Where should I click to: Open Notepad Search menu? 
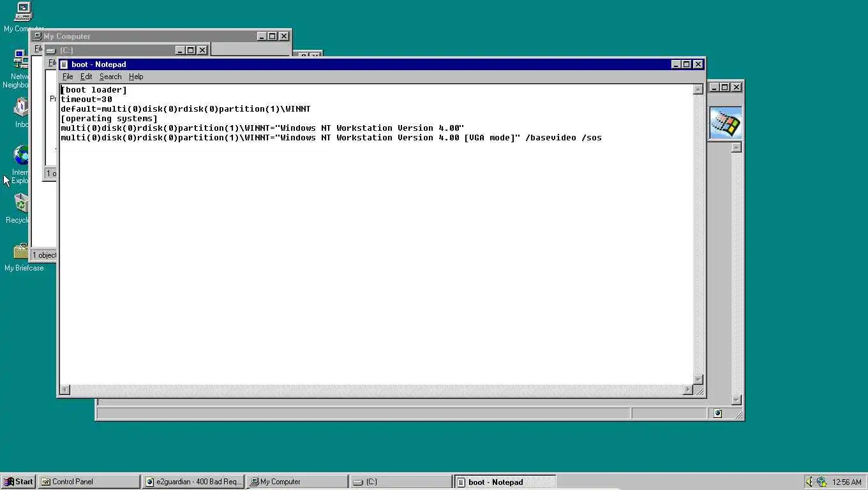(x=110, y=77)
